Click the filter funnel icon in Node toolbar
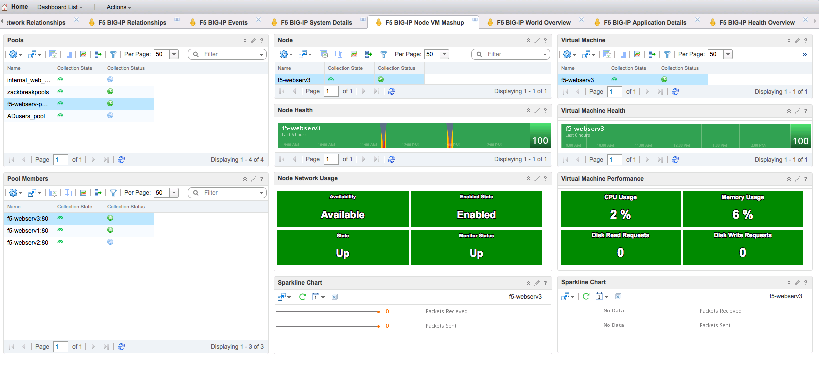 pos(383,54)
